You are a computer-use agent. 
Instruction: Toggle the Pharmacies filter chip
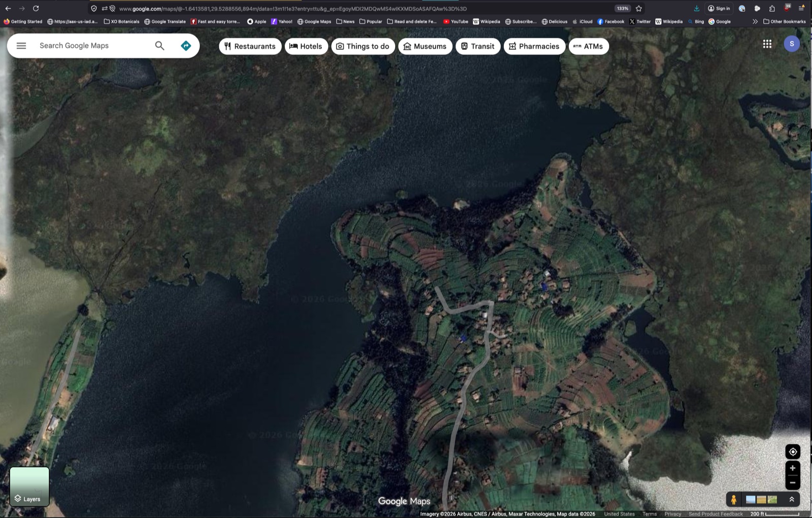point(534,46)
